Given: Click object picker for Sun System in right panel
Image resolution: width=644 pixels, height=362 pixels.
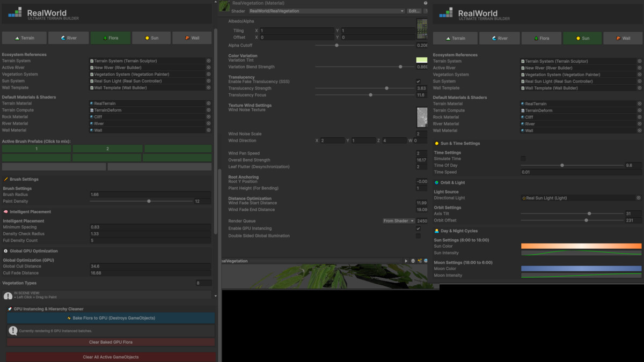Looking at the screenshot, I should (x=639, y=82).
